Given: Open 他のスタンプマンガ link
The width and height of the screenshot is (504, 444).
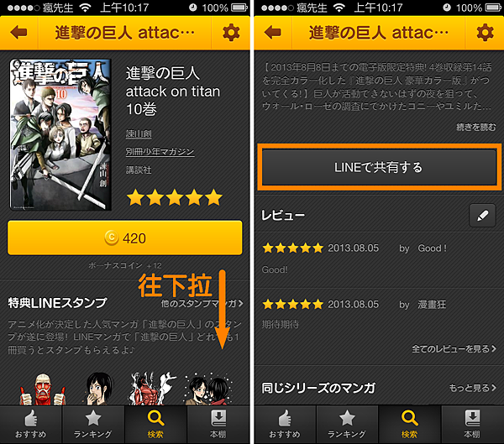Looking at the screenshot, I should point(202,303).
